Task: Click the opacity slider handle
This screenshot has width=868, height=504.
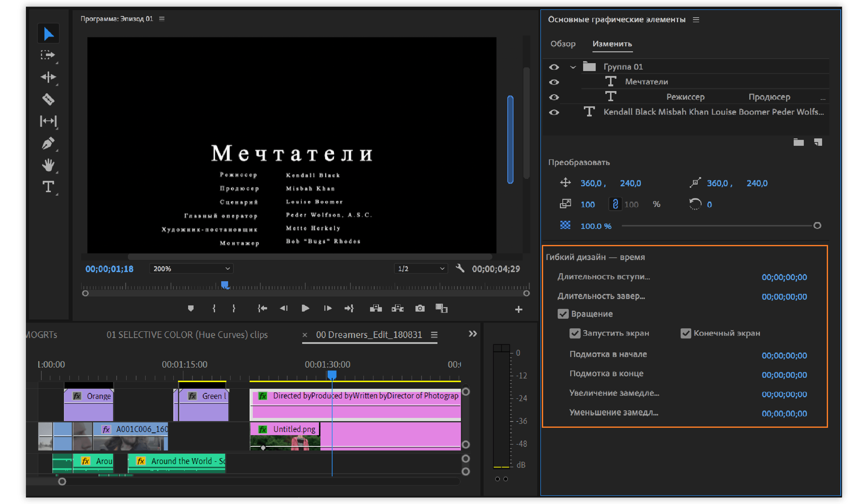Action: point(817,226)
